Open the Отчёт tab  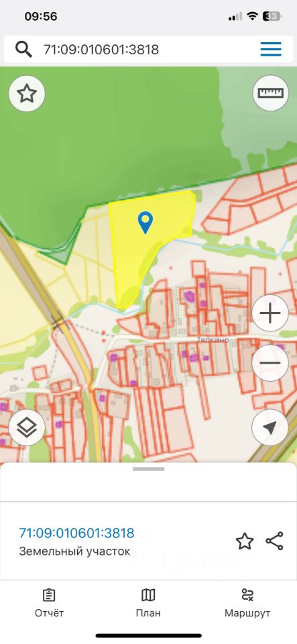click(x=49, y=603)
